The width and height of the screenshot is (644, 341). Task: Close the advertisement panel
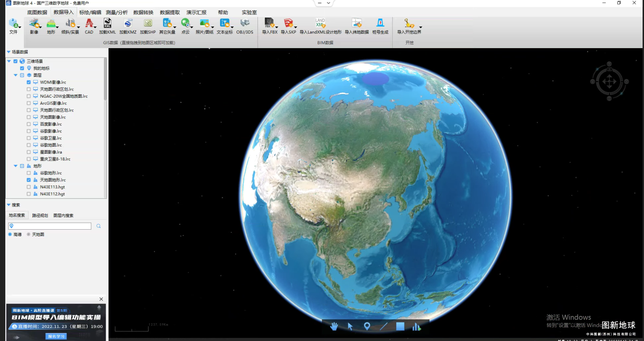101,299
